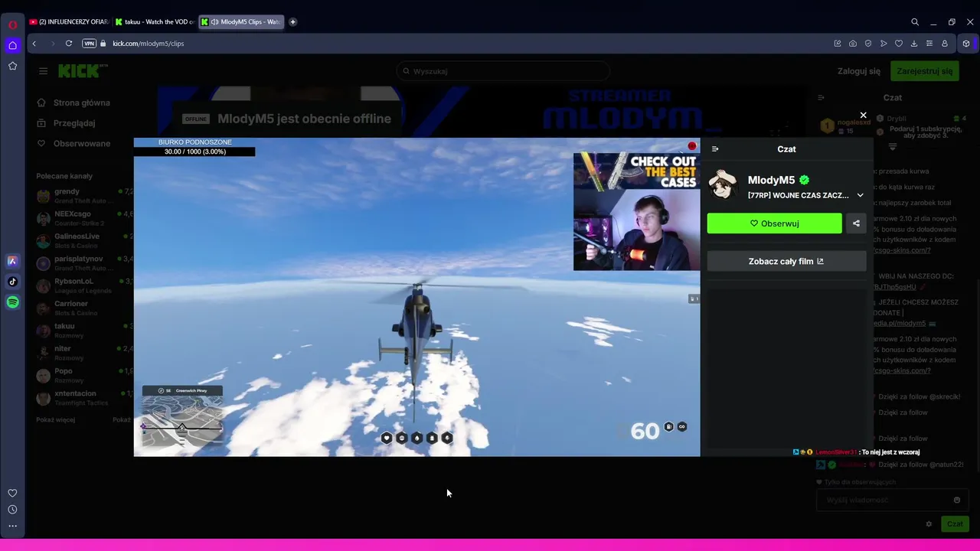View site security padlock info
The height and width of the screenshot is (551, 980).
pos(103,44)
